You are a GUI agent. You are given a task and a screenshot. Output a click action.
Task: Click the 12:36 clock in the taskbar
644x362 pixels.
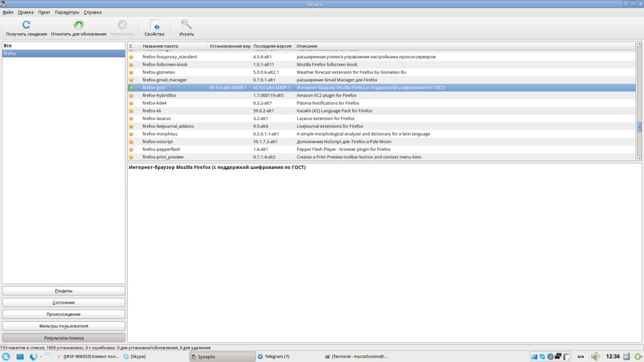tap(613, 356)
